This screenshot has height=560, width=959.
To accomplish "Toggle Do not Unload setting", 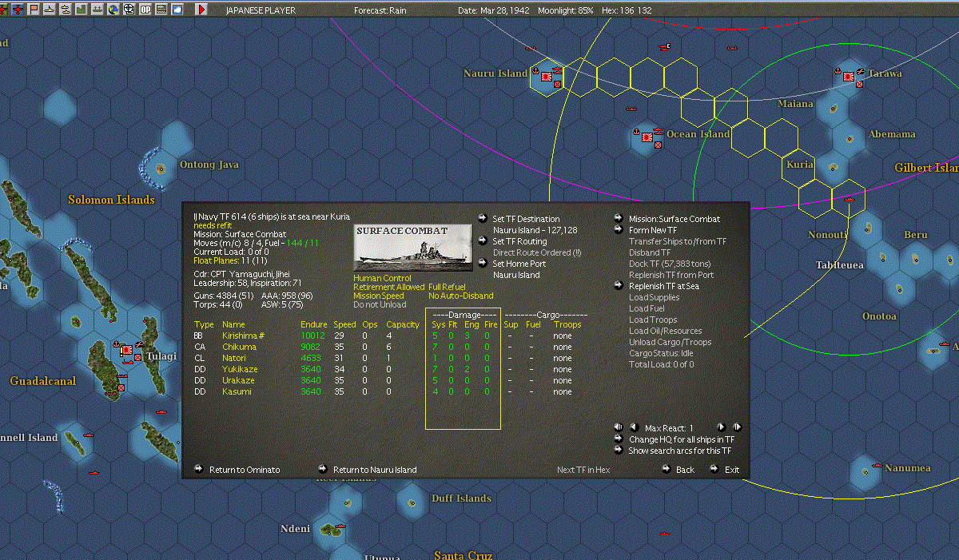I will (x=378, y=304).
